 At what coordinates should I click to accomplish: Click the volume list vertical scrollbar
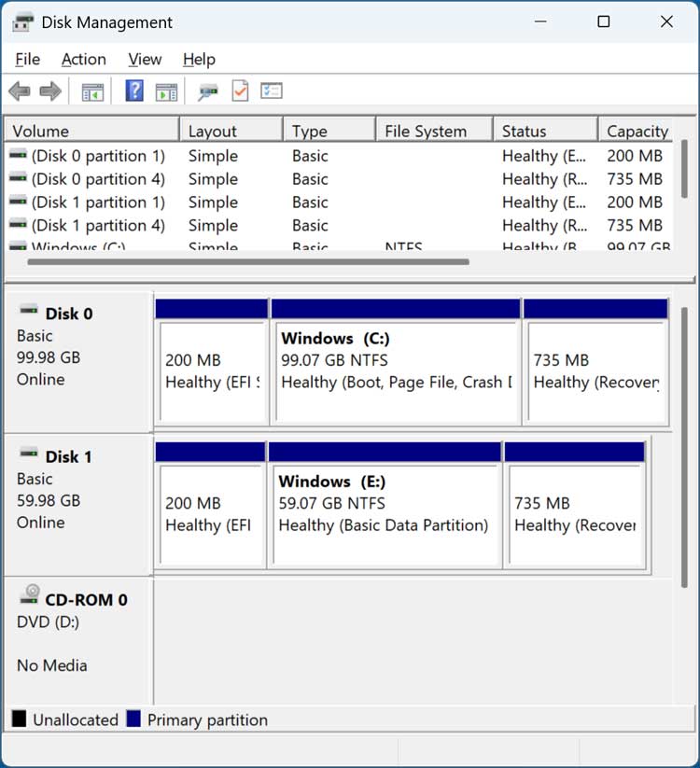point(684,169)
